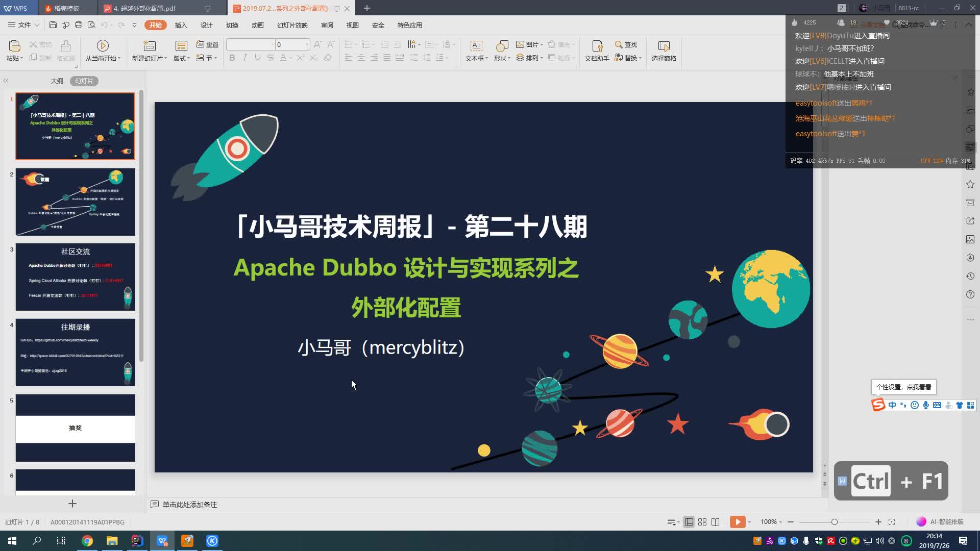The width and height of the screenshot is (980, 551).
Task: Toggle Normal view in status bar
Action: coord(689,522)
